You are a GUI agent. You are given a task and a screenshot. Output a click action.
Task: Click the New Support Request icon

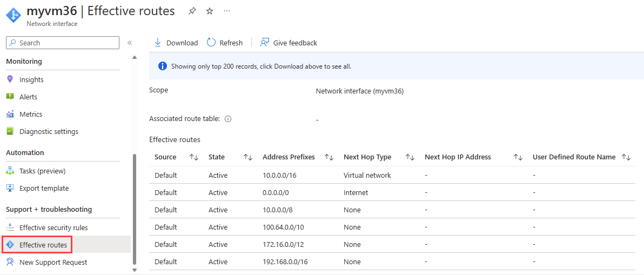point(10,262)
